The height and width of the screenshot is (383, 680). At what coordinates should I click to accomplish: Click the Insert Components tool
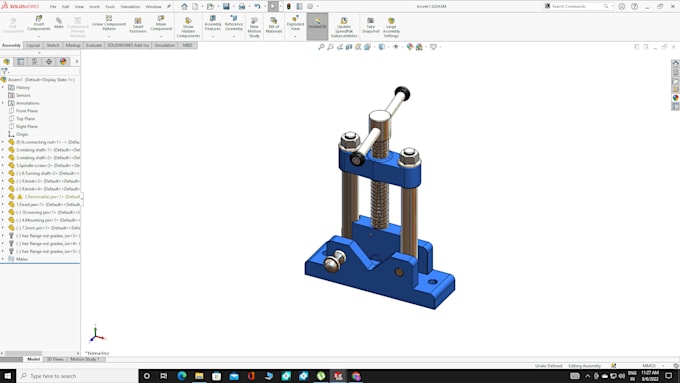click(x=39, y=23)
